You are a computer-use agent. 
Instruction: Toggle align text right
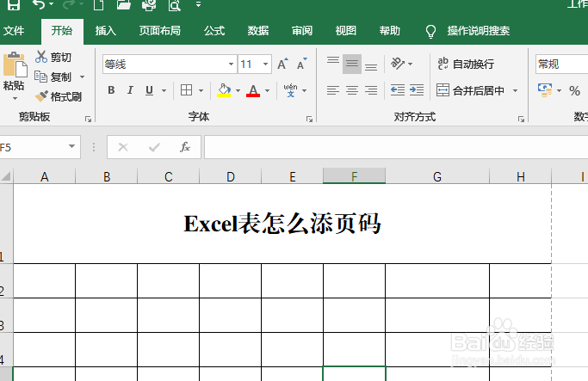point(371,90)
